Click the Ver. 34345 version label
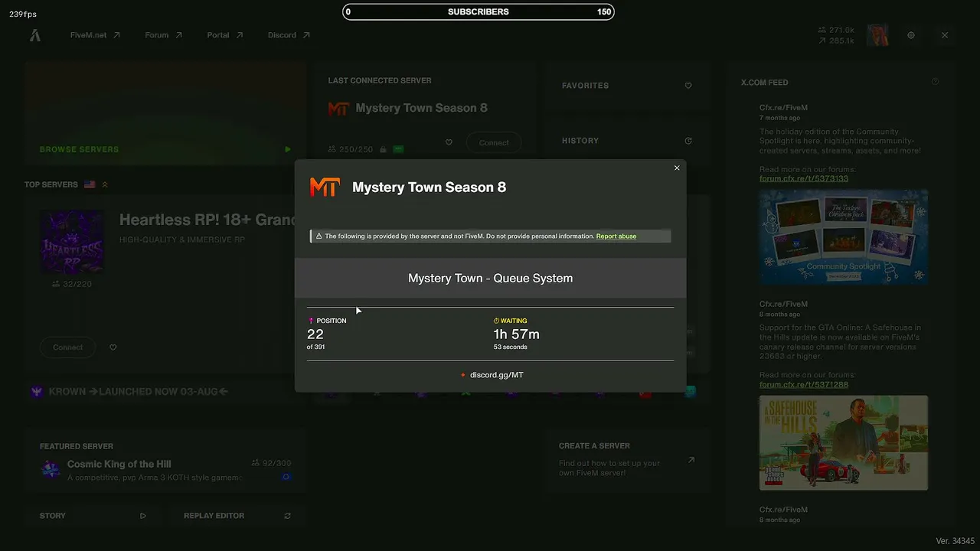The width and height of the screenshot is (980, 551). pyautogui.click(x=955, y=541)
